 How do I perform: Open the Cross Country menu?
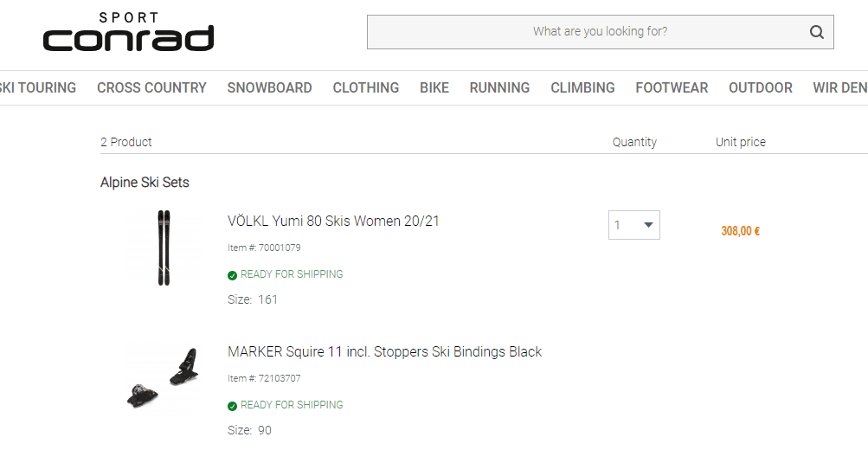pyautogui.click(x=151, y=87)
